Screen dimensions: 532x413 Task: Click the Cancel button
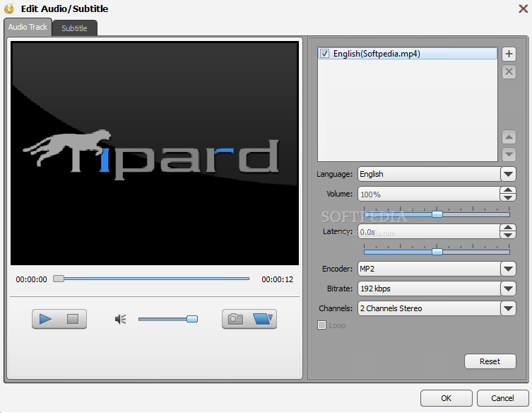pyautogui.click(x=502, y=398)
